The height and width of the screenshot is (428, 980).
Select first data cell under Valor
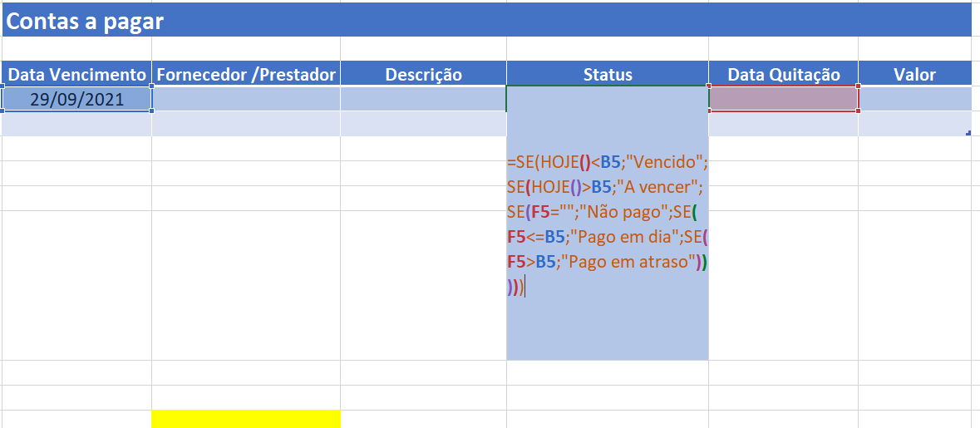[x=915, y=99]
